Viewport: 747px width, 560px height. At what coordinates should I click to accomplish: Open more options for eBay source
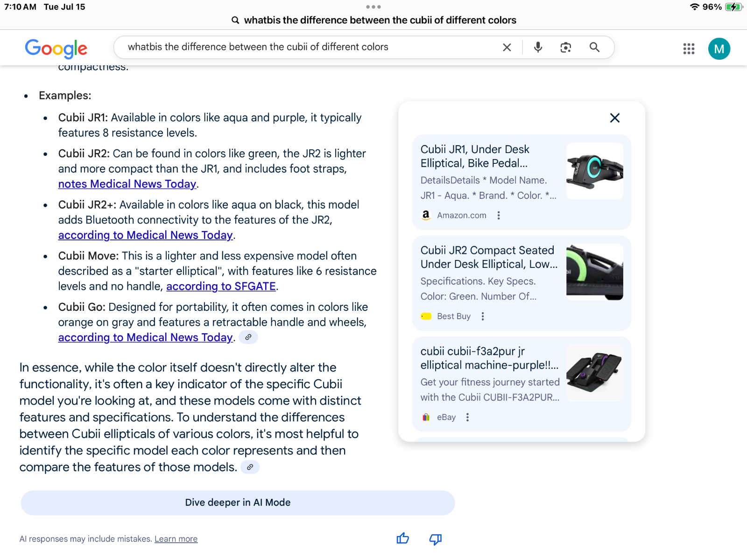(467, 417)
